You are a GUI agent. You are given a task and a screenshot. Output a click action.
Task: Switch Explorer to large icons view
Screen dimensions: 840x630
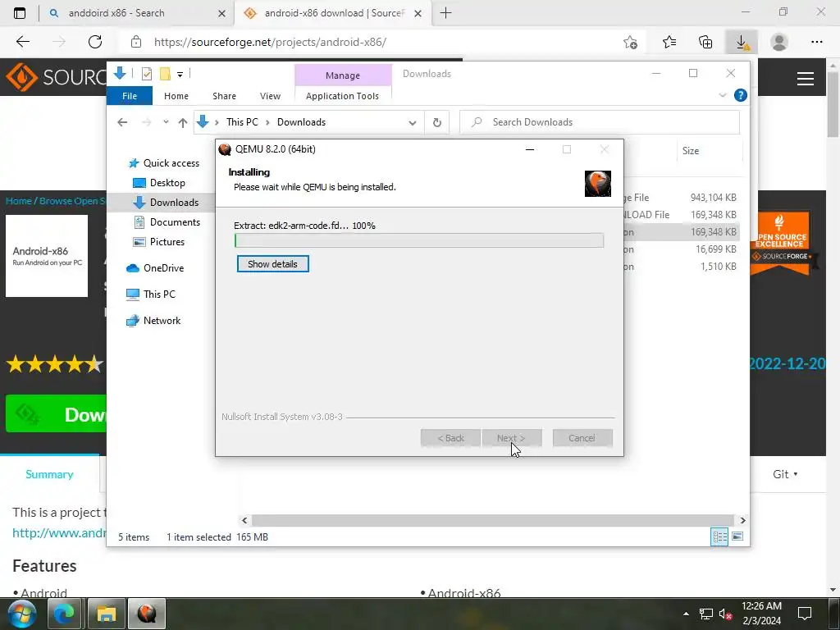[737, 536]
